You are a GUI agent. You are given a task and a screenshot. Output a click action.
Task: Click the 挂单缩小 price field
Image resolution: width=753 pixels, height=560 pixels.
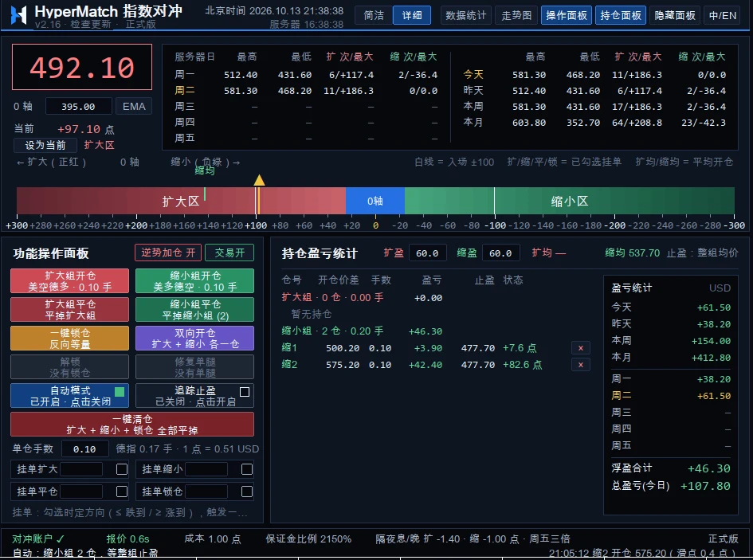pyautogui.click(x=206, y=469)
